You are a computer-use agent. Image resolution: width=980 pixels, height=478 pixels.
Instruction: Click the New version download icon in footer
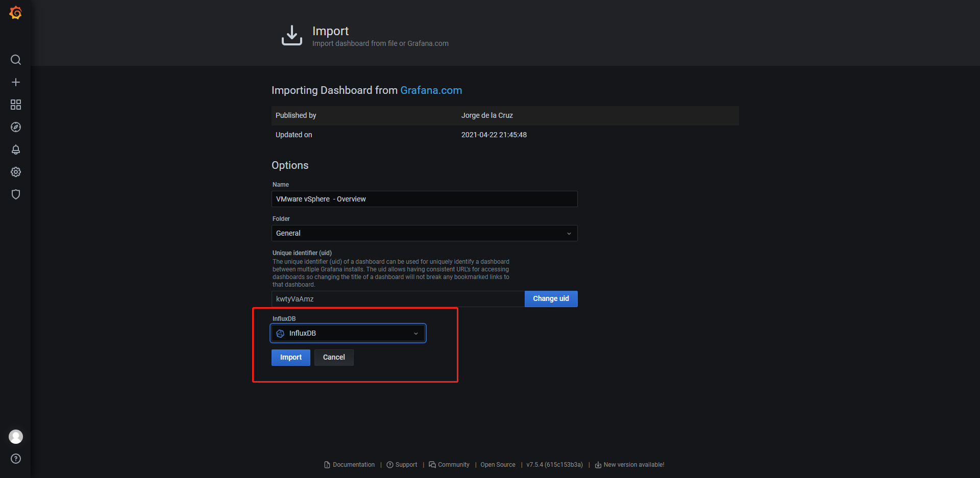click(x=598, y=465)
